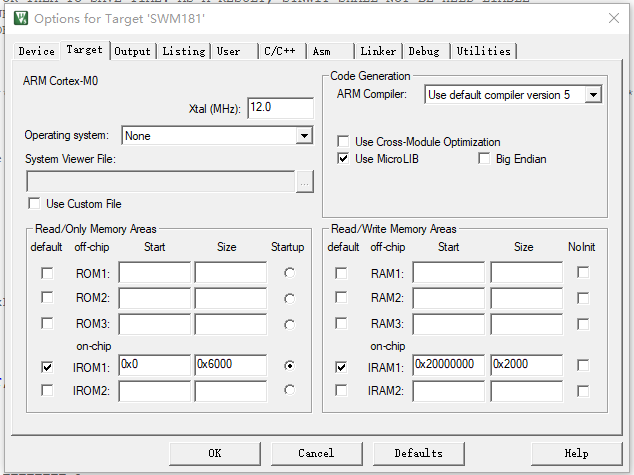Check the ROM3 default checkbox
Image resolution: width=634 pixels, height=475 pixels.
(47, 323)
